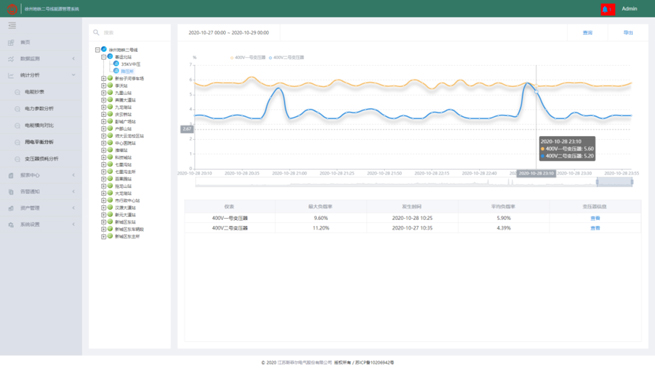
Task: Click the 2020-10-27 10:35 time cell
Action: pyautogui.click(x=412, y=228)
